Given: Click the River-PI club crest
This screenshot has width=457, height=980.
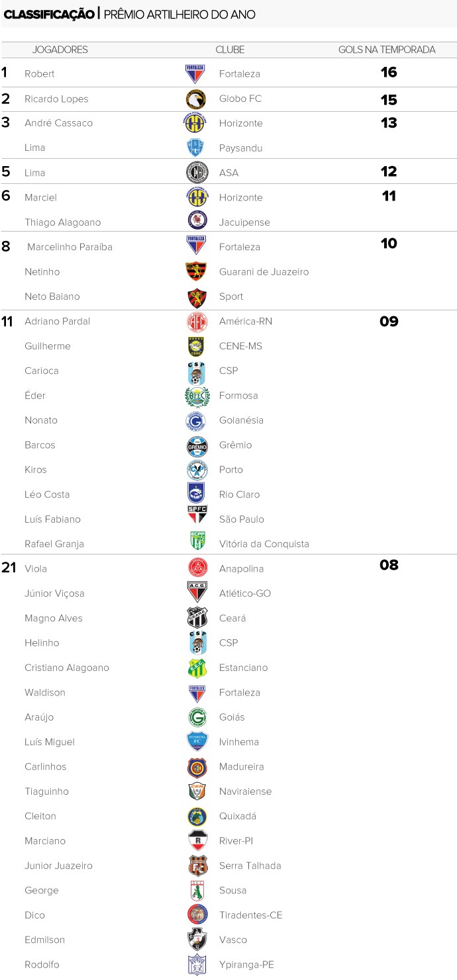Looking at the screenshot, I should pyautogui.click(x=197, y=841).
